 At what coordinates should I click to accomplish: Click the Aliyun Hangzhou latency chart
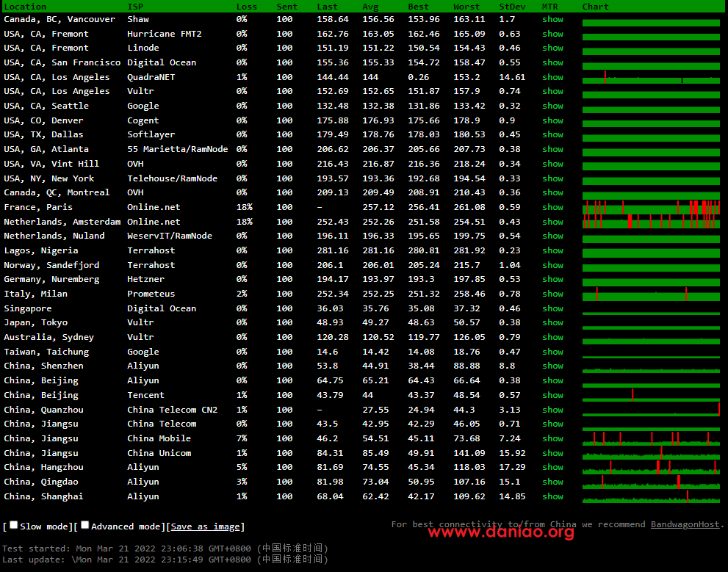pos(651,467)
